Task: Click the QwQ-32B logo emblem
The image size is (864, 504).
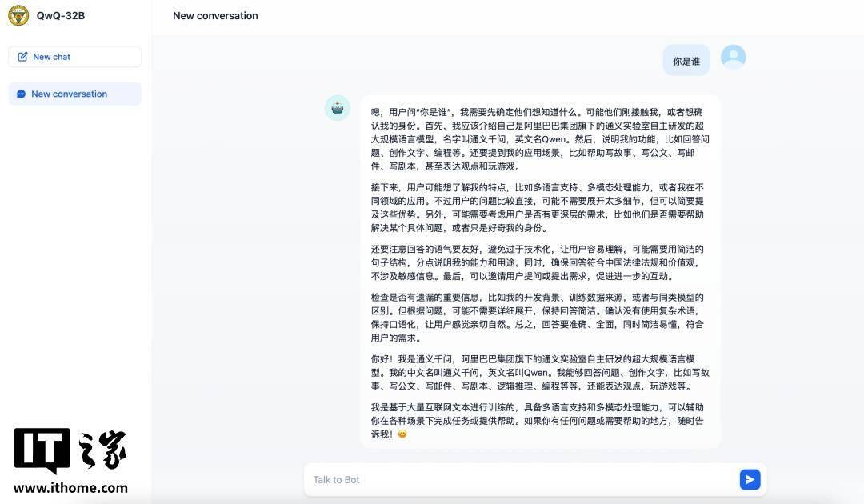Action: pyautogui.click(x=18, y=15)
